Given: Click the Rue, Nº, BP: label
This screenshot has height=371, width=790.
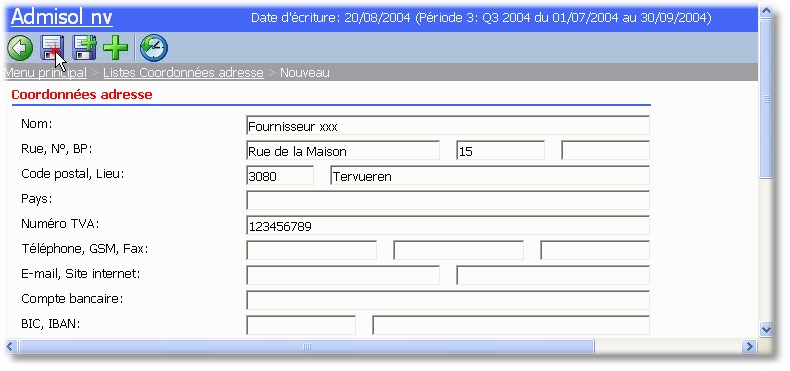Looking at the screenshot, I should 57,149.
